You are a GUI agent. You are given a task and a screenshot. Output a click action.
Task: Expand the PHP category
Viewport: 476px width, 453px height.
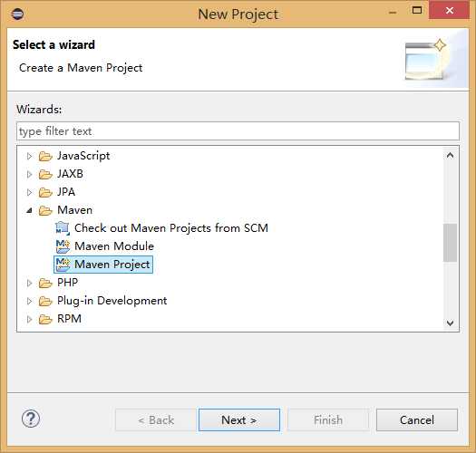(x=29, y=283)
